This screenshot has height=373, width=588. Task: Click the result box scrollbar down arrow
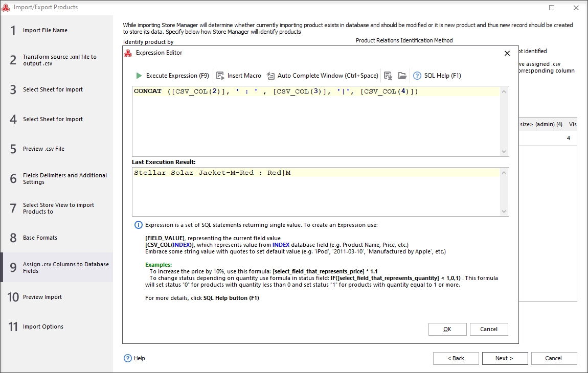click(504, 211)
